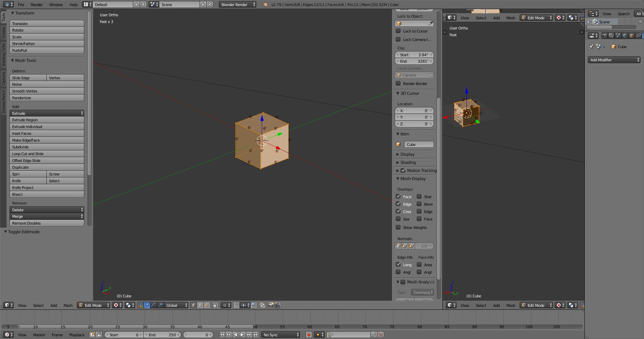Open the Global orientation dropdown
The height and width of the screenshot is (339, 644).
[176, 305]
